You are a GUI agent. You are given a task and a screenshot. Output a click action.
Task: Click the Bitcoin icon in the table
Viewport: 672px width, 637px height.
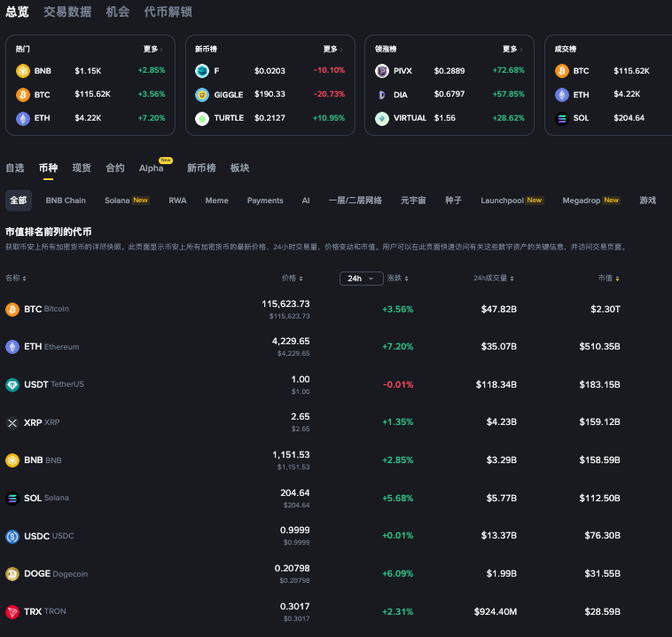[12, 309]
